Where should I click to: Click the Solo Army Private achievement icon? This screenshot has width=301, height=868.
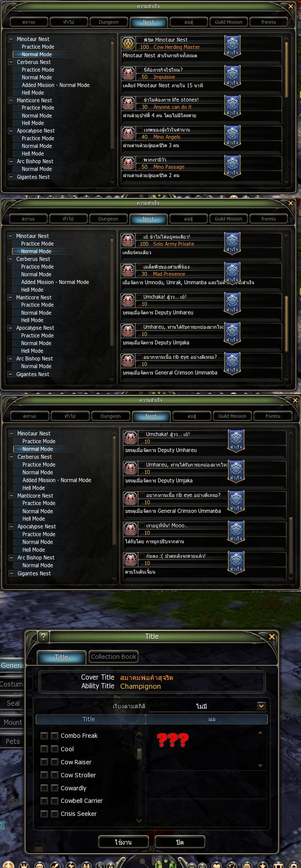tap(128, 240)
